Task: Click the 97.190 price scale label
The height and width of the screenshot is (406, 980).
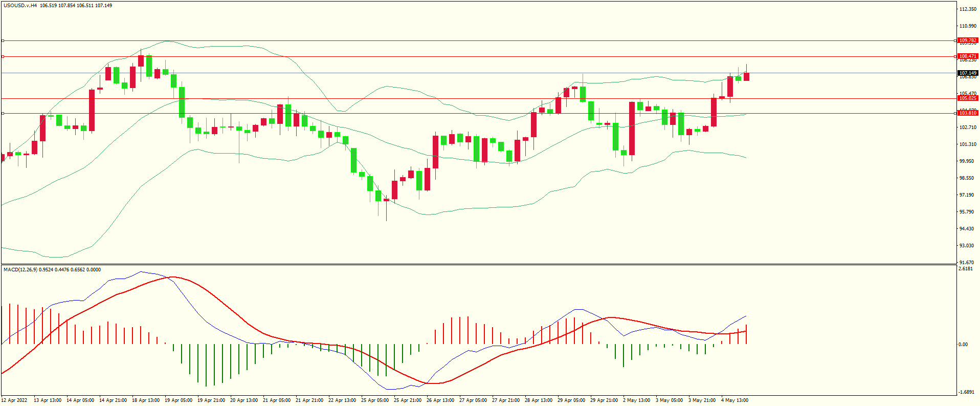Action: click(x=967, y=195)
